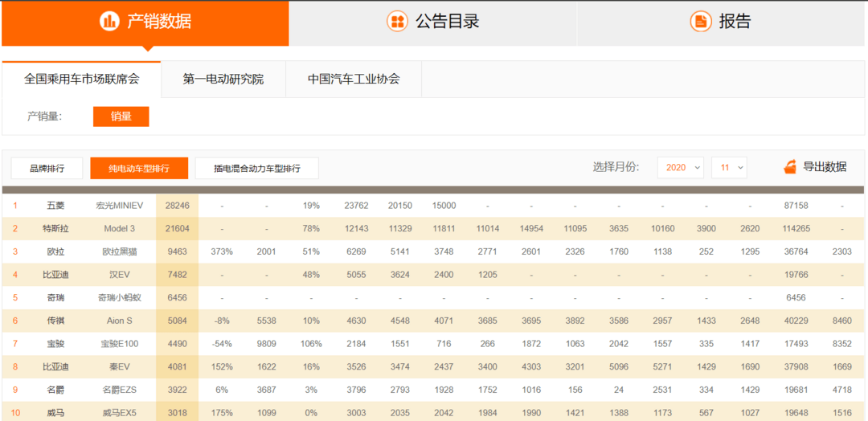Click the 奇瑞 brand cell
868x421 pixels.
pyautogui.click(x=56, y=297)
